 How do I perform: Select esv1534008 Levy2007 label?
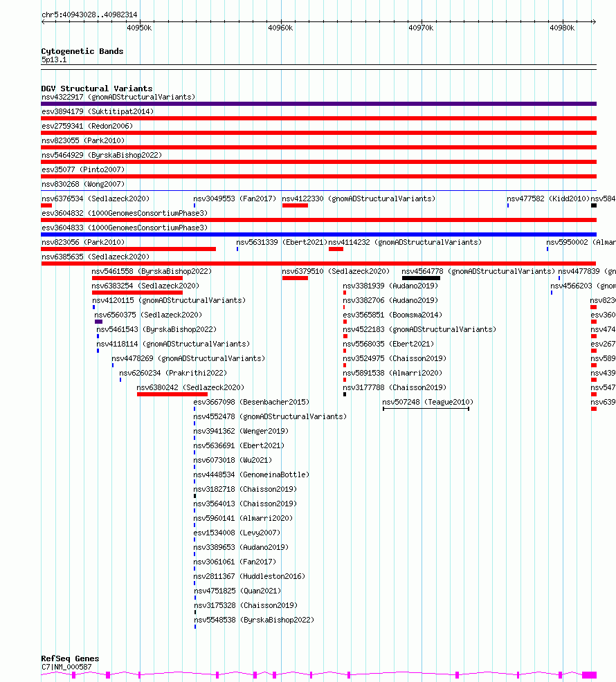(237, 533)
